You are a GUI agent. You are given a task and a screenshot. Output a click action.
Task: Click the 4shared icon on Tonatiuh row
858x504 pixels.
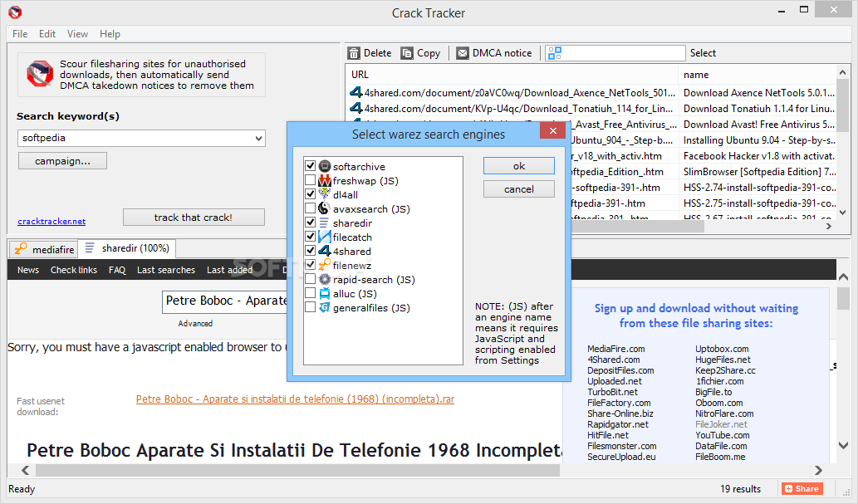pyautogui.click(x=356, y=108)
